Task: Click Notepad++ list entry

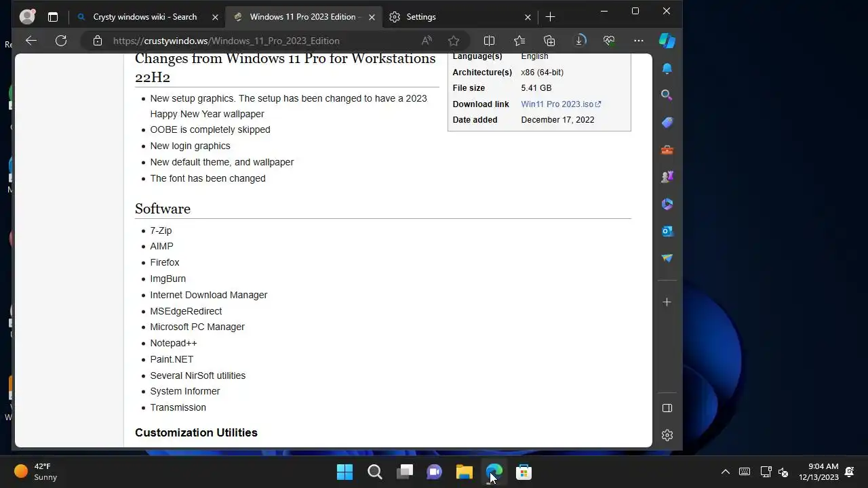Action: [x=174, y=343]
